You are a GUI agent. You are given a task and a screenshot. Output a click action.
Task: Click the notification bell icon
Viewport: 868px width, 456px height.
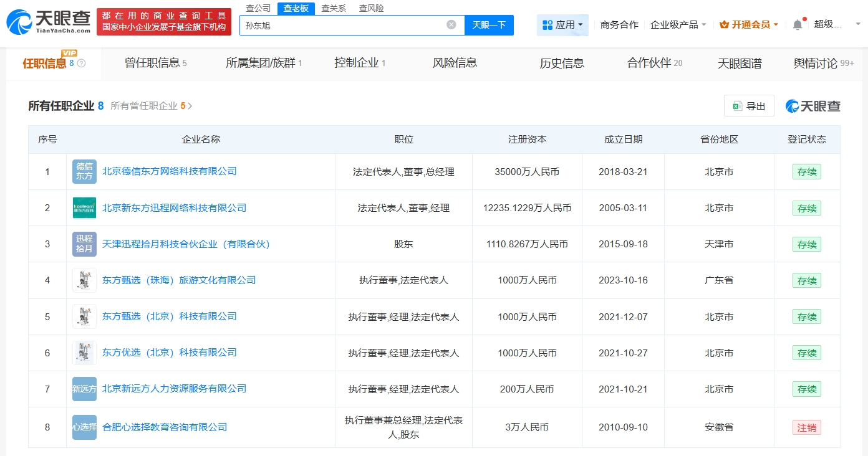pos(798,25)
